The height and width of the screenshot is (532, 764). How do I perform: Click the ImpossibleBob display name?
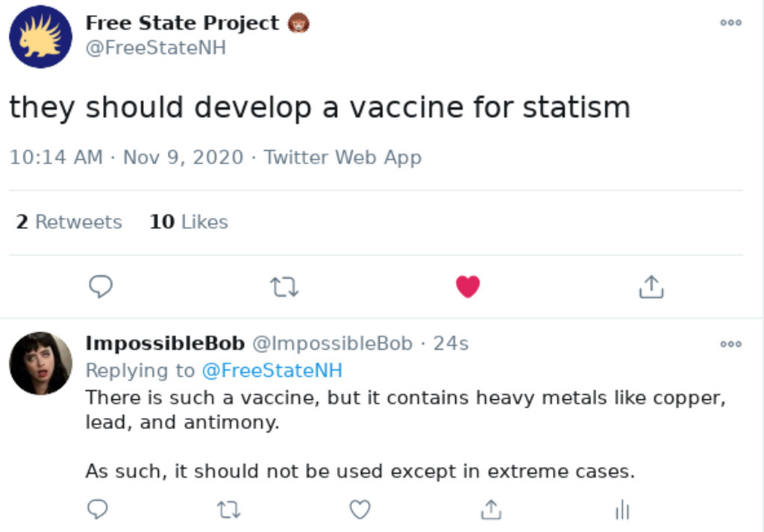point(165,343)
